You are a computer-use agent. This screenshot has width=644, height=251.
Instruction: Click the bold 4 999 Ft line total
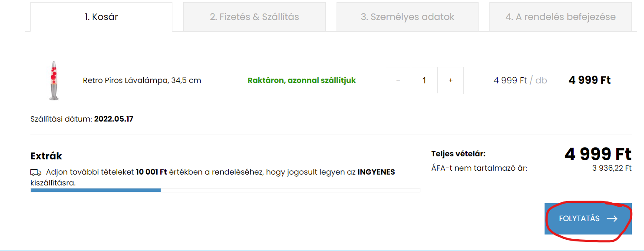coord(590,80)
